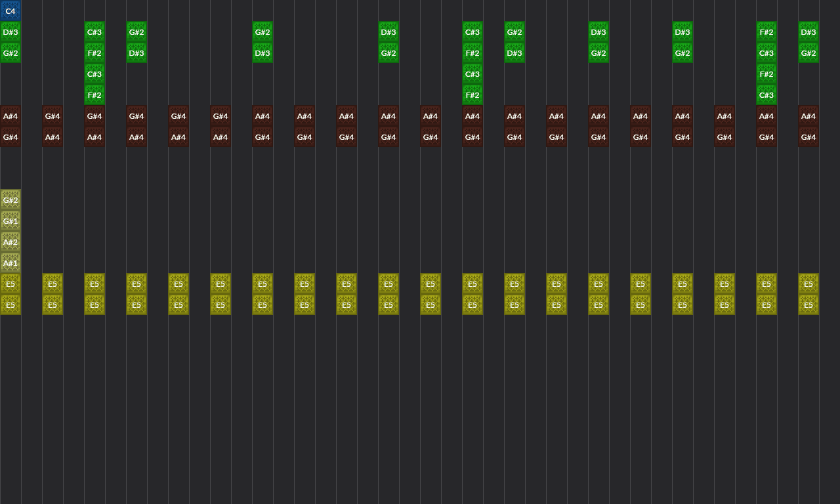Viewport: 840px width, 504px height.
Task: Select the rightmost E5 in the bottom yellow row
Action: pos(808,305)
